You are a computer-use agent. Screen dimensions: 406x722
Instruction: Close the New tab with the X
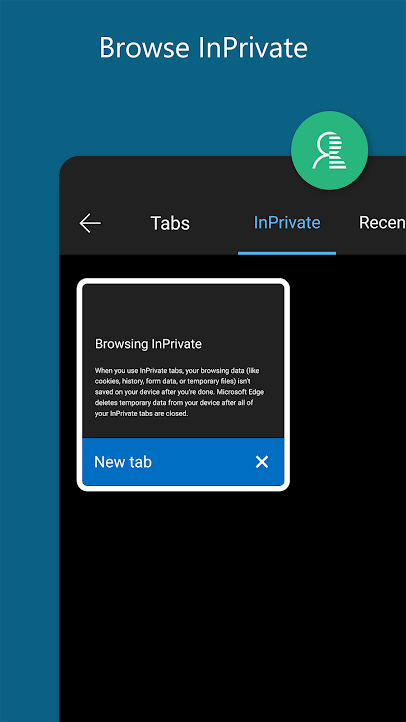(261, 462)
